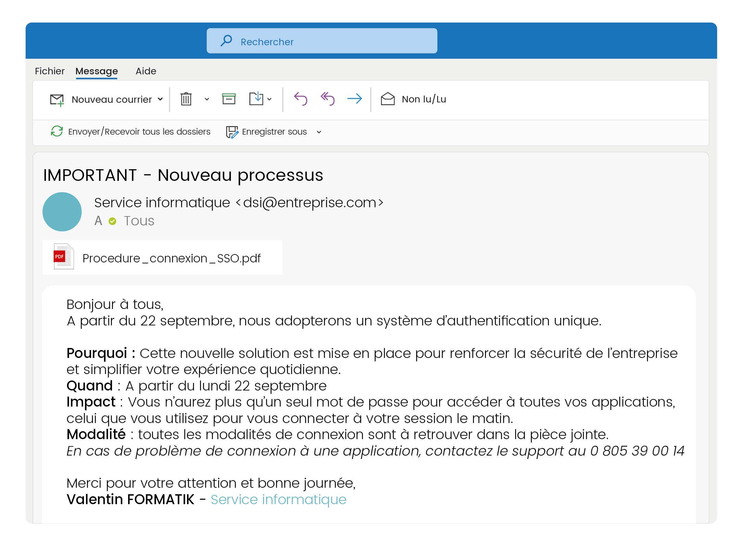Click the move to folder icon

[256, 99]
